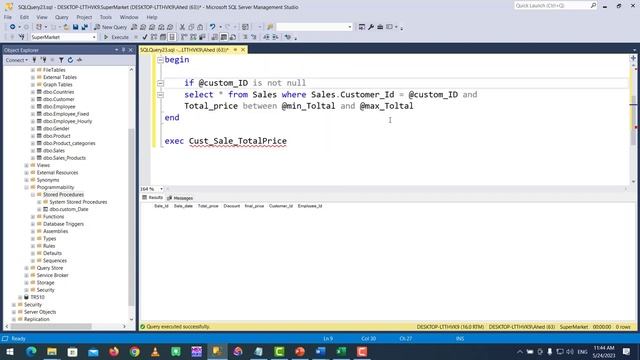640x360 pixels.
Task: Click the Customer_Id results column header
Action: coord(281,206)
